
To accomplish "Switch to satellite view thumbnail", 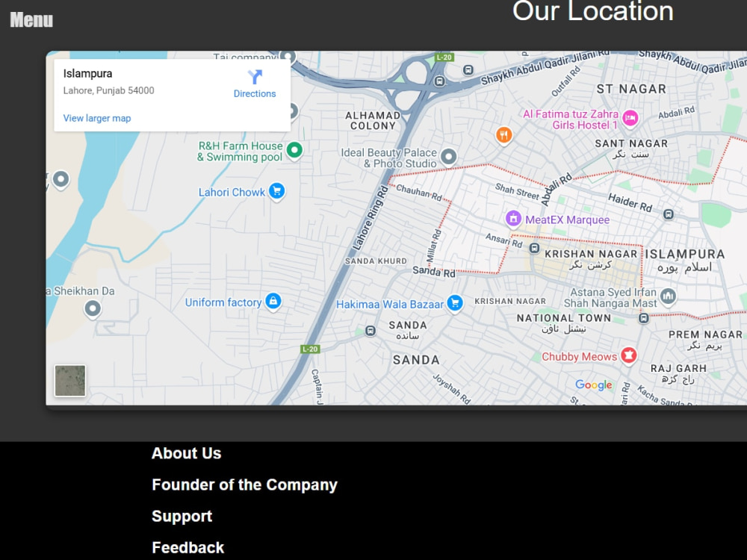I will [70, 381].
